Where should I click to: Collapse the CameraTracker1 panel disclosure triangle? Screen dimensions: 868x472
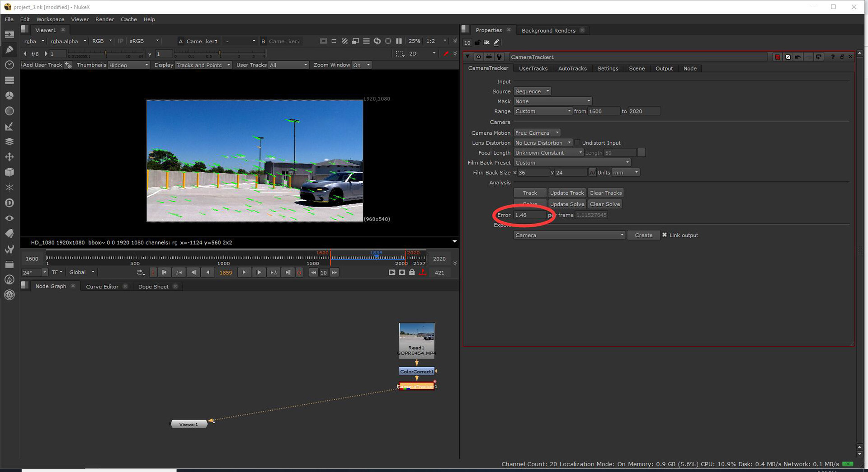[x=467, y=57]
